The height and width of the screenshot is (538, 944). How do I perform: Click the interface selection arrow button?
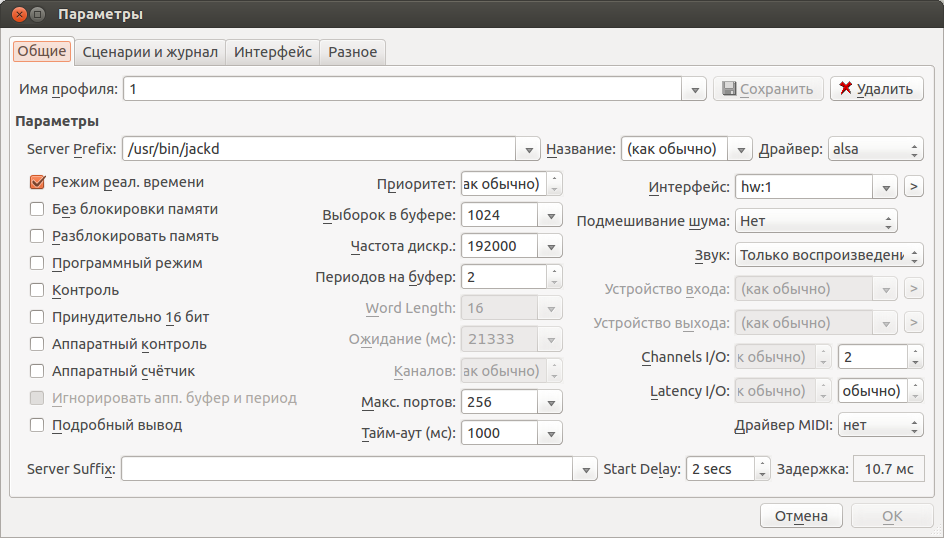coord(913,187)
